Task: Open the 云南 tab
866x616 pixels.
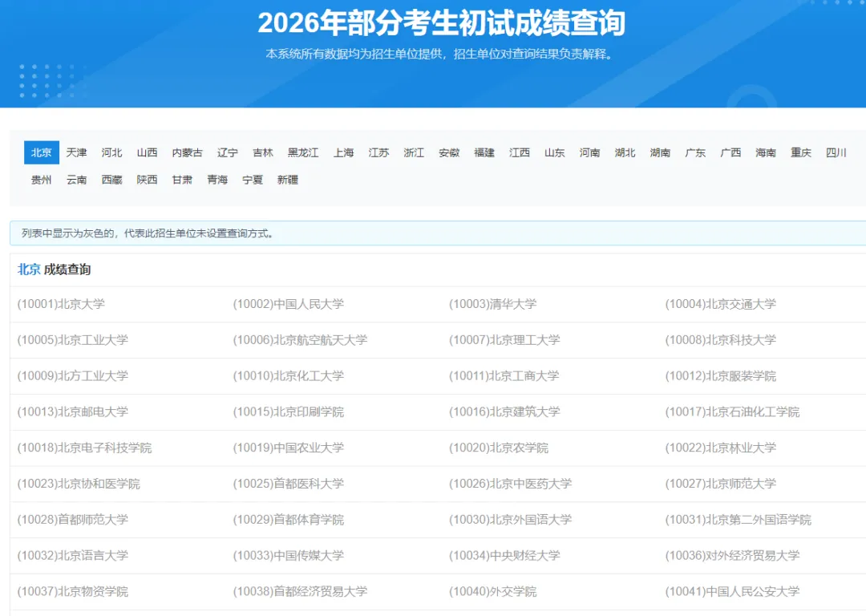Action: pos(77,180)
